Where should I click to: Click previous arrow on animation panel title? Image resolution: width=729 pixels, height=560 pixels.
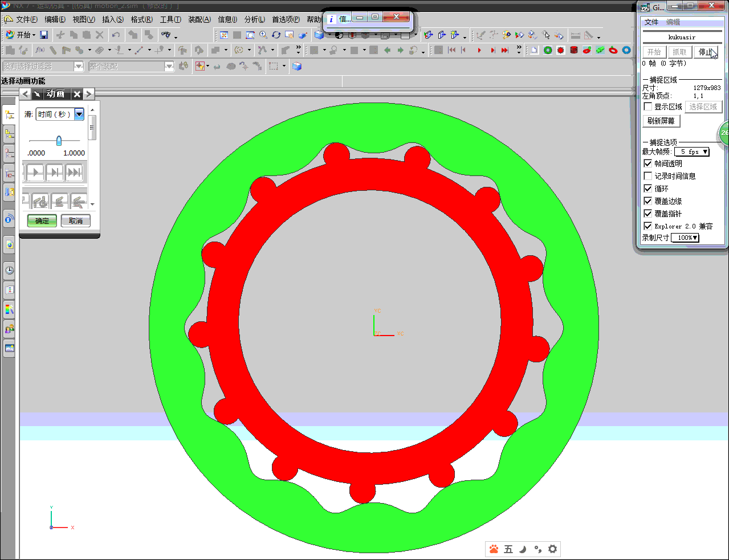(25, 94)
